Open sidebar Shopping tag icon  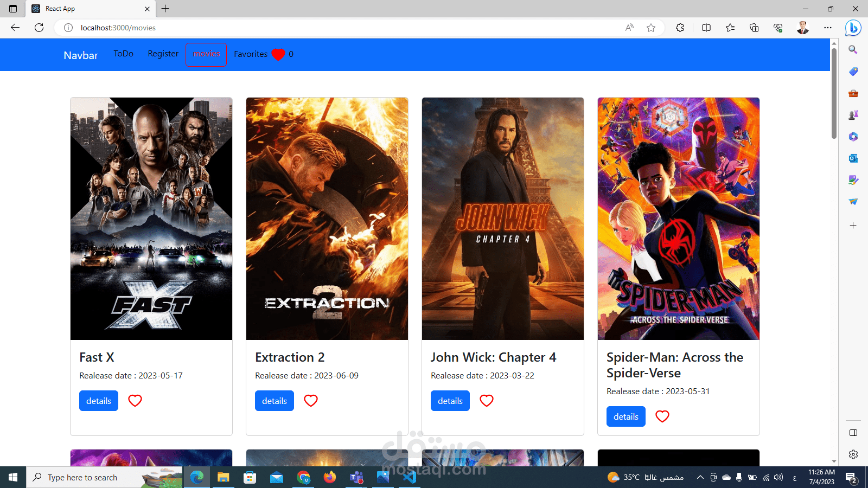click(x=853, y=72)
